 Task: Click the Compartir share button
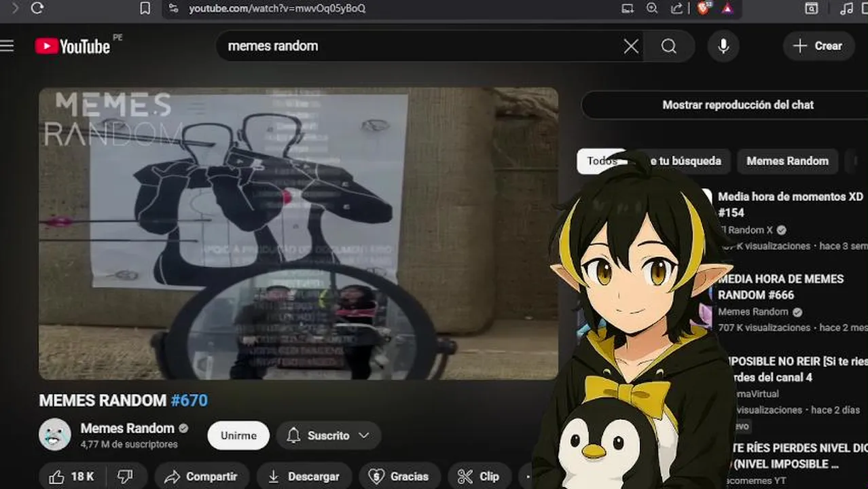202,476
